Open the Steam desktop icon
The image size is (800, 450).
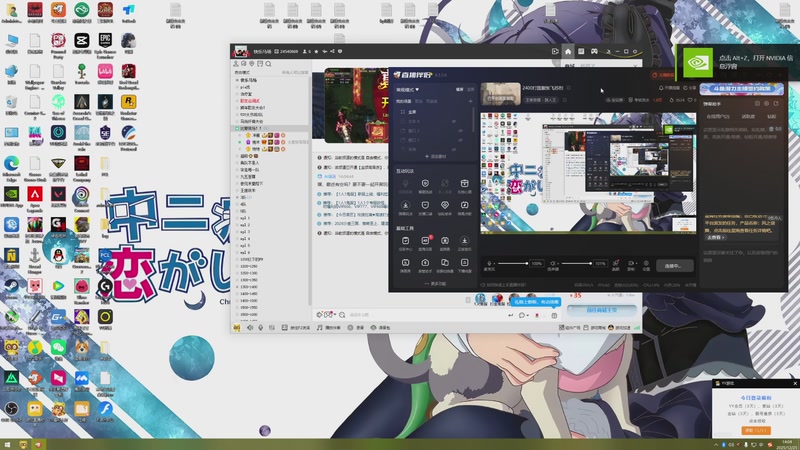point(11,289)
